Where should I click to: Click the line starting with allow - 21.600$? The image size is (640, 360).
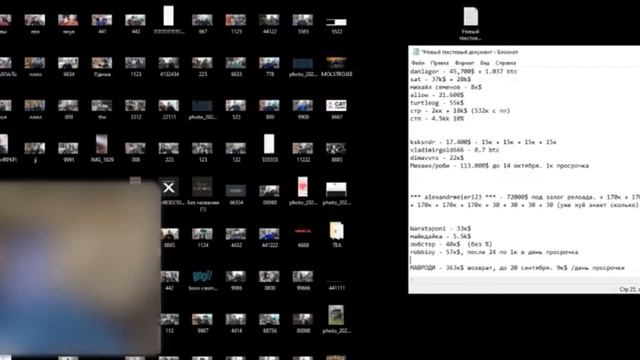pyautogui.click(x=437, y=95)
